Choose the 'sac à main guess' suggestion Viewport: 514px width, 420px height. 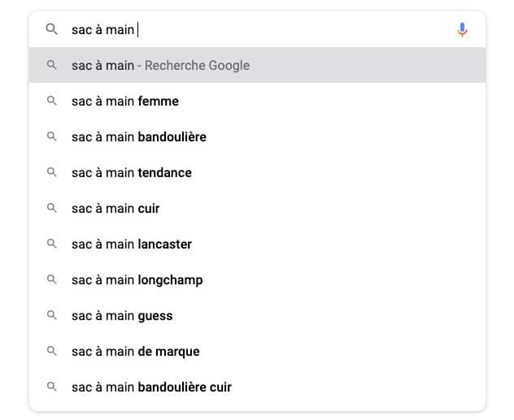point(257,315)
